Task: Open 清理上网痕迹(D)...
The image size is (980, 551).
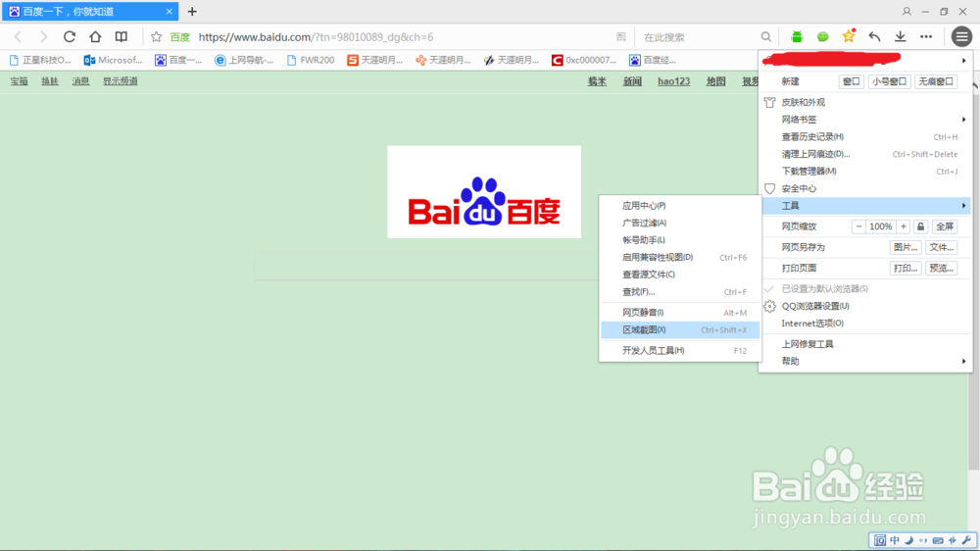Action: [x=865, y=154]
